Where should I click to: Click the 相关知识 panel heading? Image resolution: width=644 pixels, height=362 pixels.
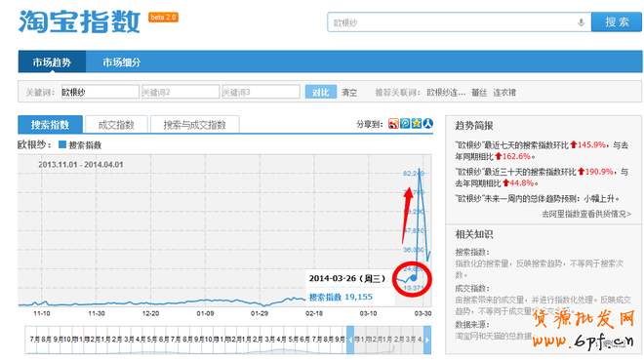474,234
